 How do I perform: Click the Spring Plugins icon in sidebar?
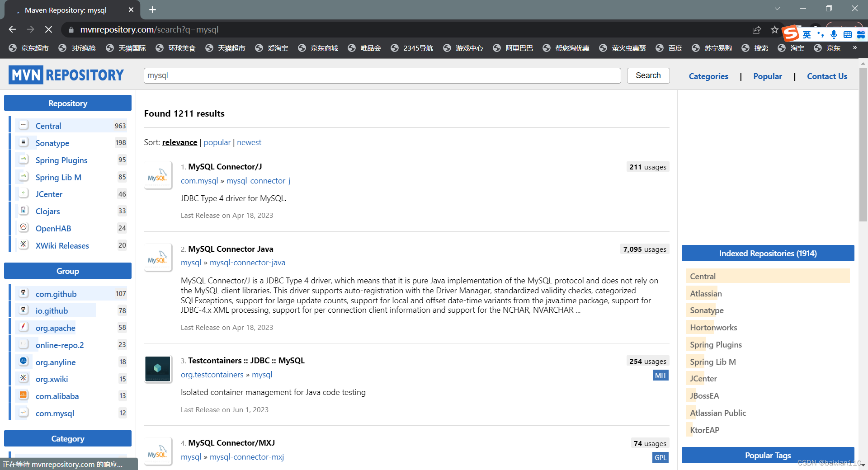[24, 160]
